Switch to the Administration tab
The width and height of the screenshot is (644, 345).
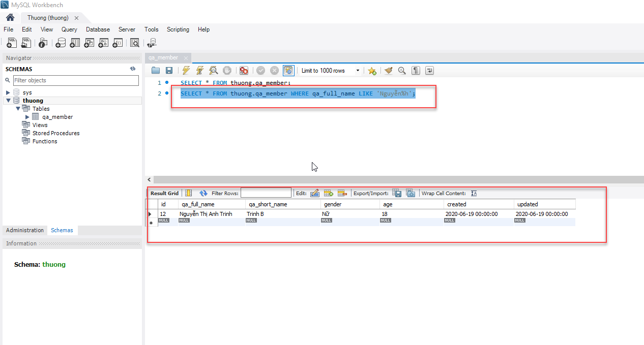coord(25,230)
